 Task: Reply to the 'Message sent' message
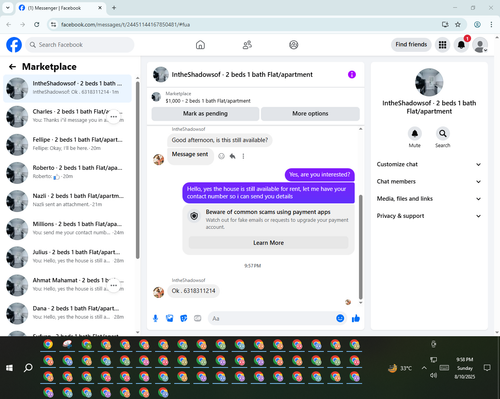(232, 156)
